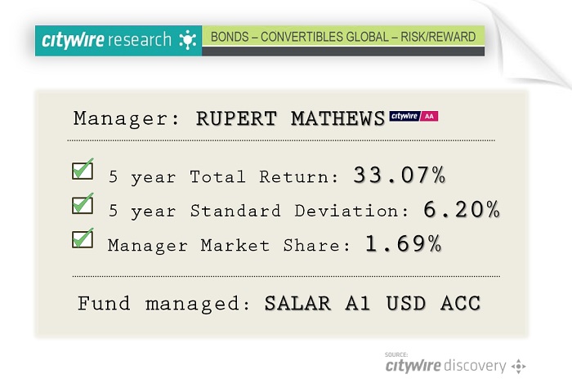This screenshot has width=572, height=392.
Task: Click the Fund managed: label
Action: [x=163, y=304]
